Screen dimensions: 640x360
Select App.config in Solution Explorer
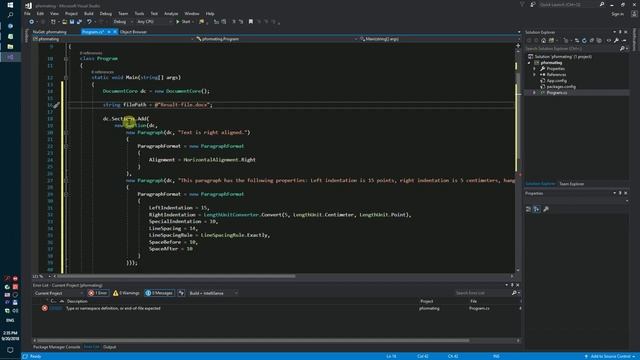coord(556,81)
